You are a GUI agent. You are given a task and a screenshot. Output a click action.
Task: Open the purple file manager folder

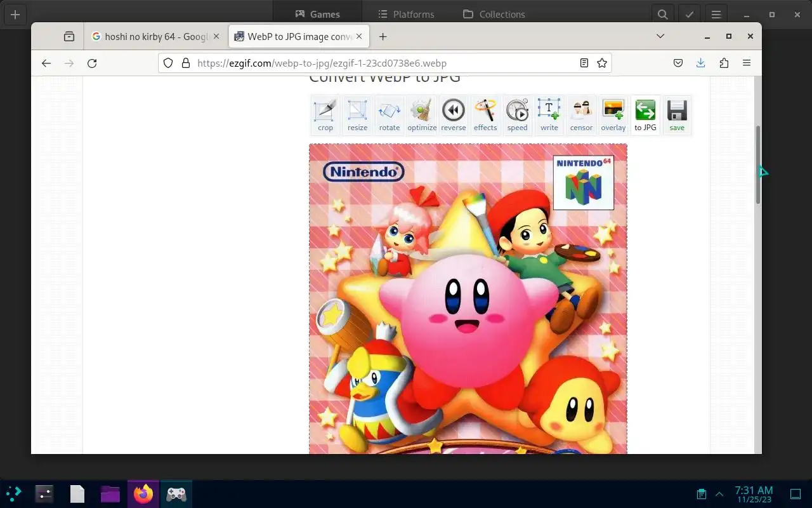(110, 493)
